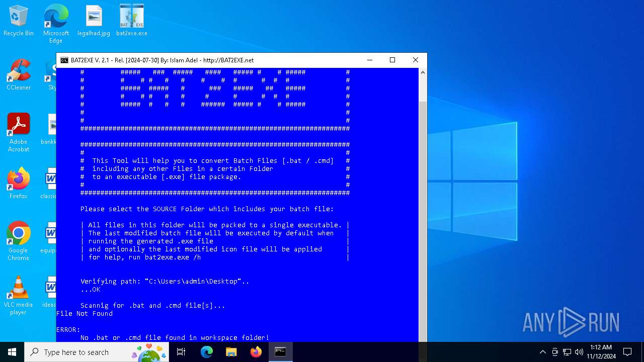Screen dimensions: 644x362
Task: Open Google Chrome desktop shortcut
Action: 19,241
